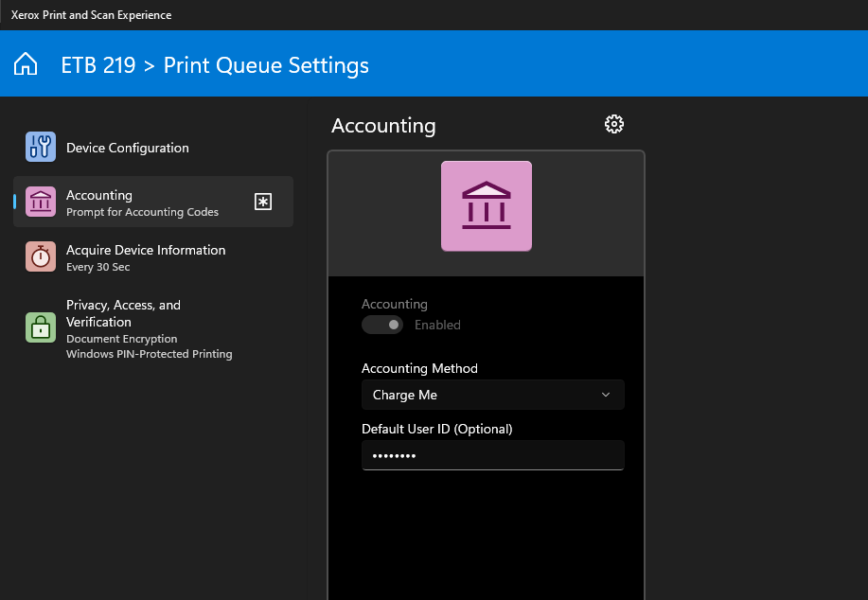Click the asterisk badge in Accounting row
The height and width of the screenshot is (600, 868).
[x=264, y=202]
